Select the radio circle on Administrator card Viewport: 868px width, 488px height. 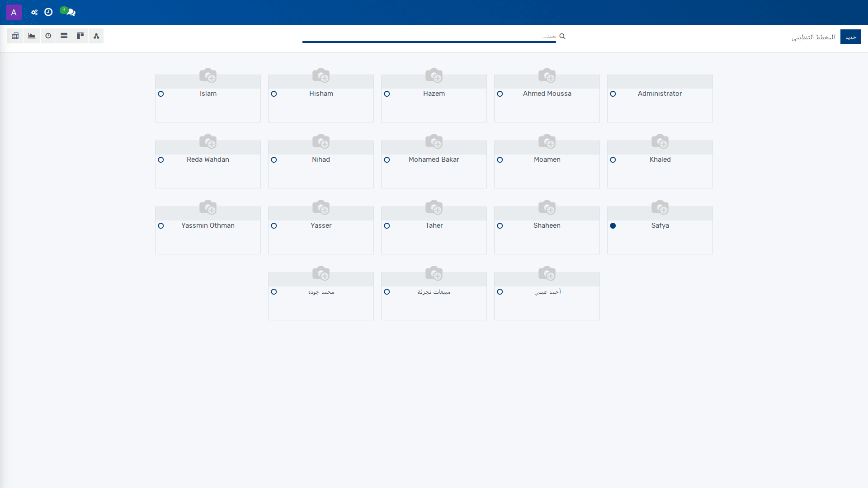(613, 94)
